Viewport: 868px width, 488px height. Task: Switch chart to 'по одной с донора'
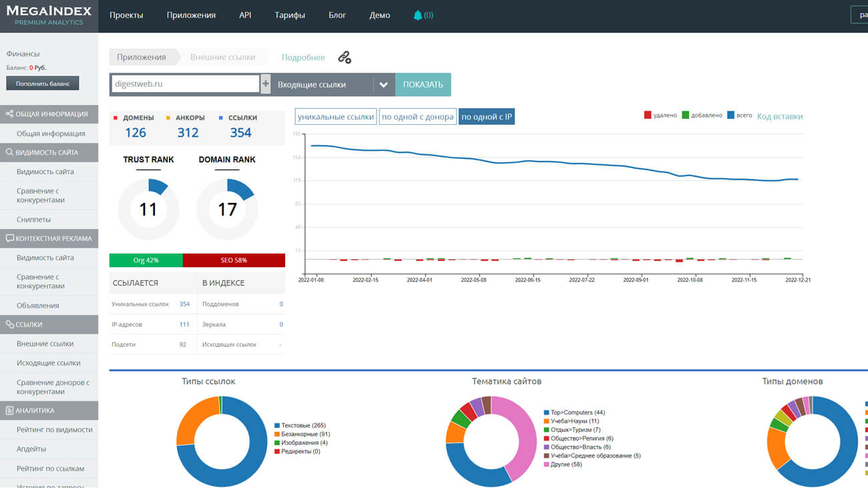(417, 117)
